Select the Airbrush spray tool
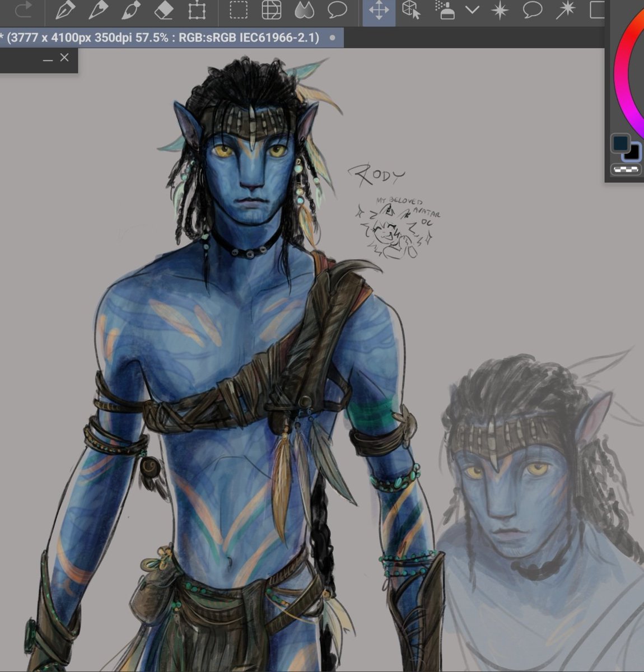644x672 pixels. pyautogui.click(x=445, y=11)
